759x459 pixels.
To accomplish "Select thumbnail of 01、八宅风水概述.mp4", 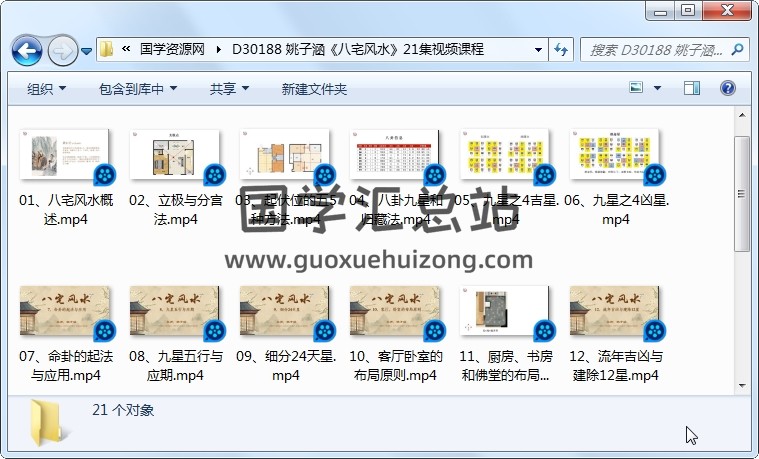I will click(x=64, y=154).
